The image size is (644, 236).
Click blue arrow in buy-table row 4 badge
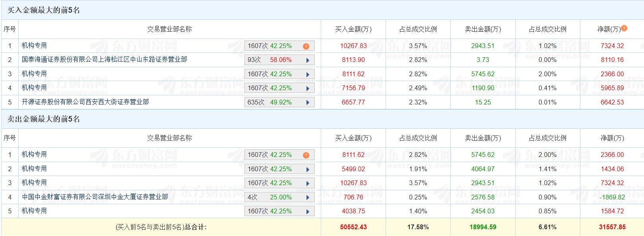308,88
